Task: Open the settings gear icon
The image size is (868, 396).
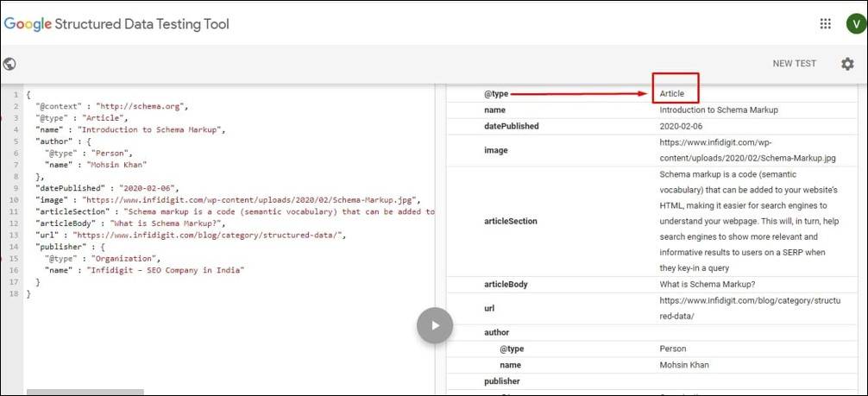Action: 847,64
